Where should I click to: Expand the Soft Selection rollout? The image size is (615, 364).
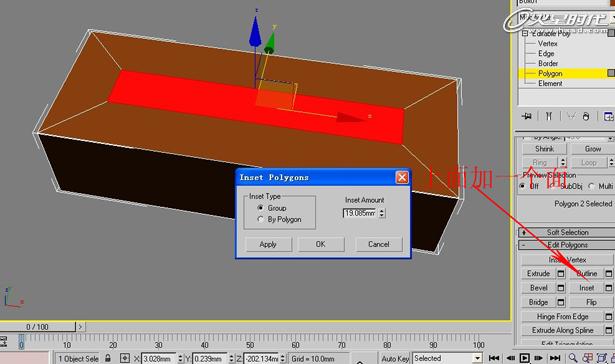pos(568,232)
